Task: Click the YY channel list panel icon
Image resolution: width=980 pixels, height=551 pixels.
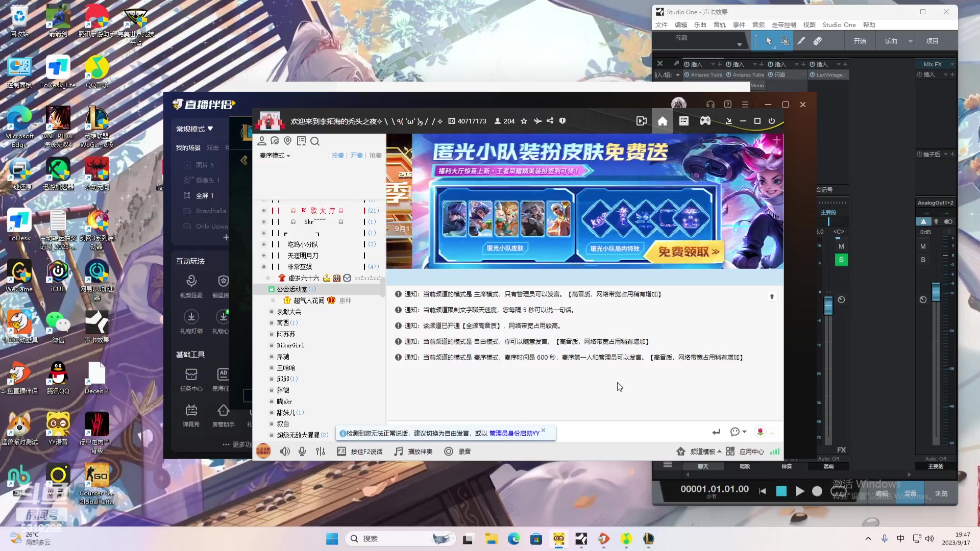Action: click(684, 121)
